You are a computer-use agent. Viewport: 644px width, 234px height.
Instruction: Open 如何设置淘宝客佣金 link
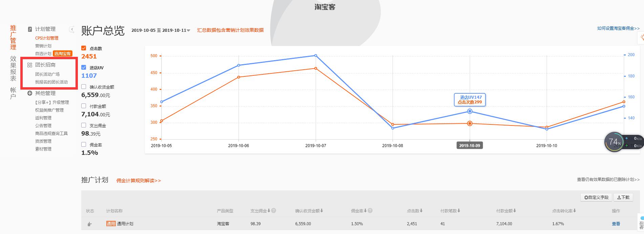(x=618, y=28)
